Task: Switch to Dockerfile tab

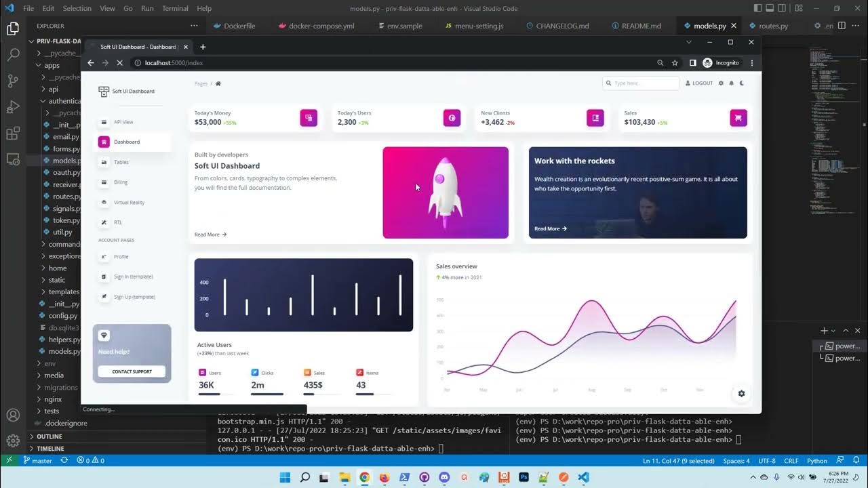Action: coord(233,26)
